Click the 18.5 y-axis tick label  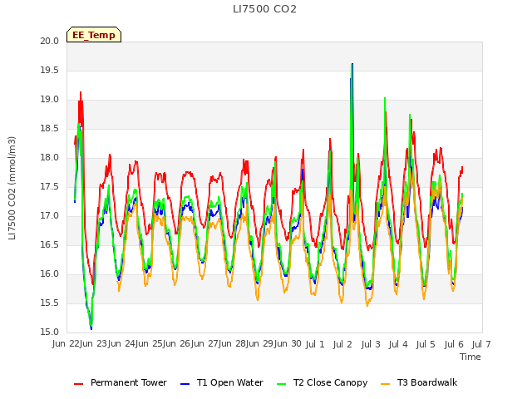click(50, 129)
